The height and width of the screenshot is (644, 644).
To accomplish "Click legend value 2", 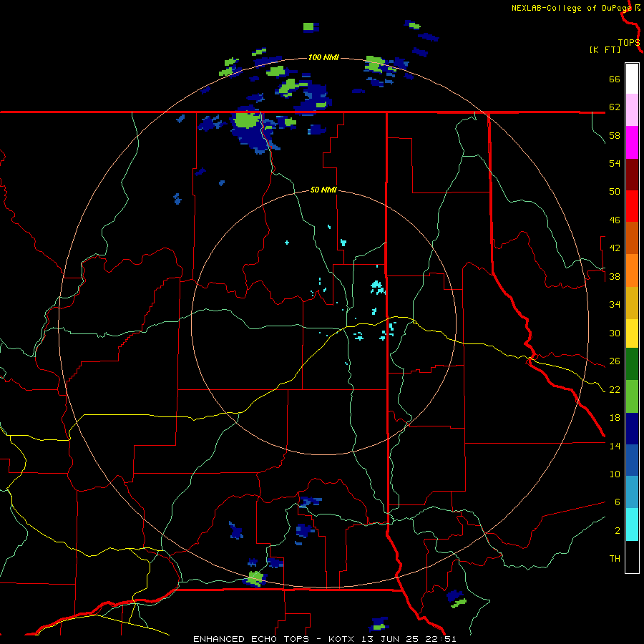I will tap(618, 530).
